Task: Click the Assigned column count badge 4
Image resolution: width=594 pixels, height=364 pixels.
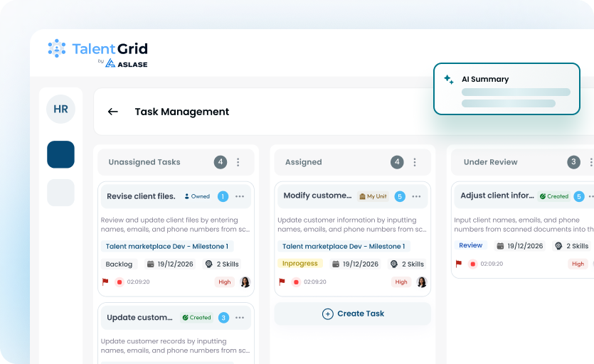Action: (x=397, y=162)
